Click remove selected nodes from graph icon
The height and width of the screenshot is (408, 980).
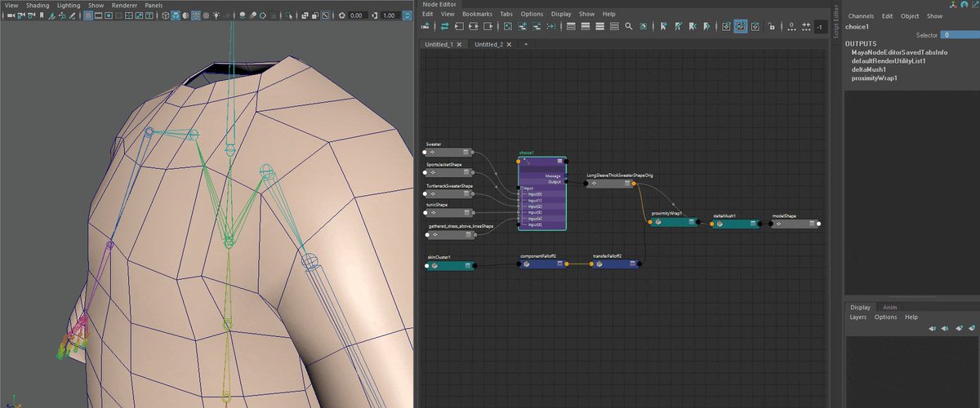(x=537, y=26)
